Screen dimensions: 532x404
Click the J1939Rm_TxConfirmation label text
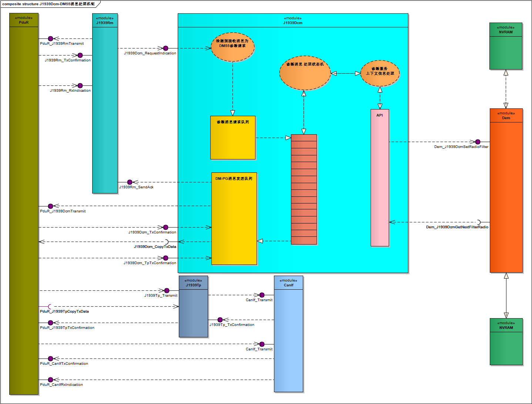pyautogui.click(x=68, y=60)
